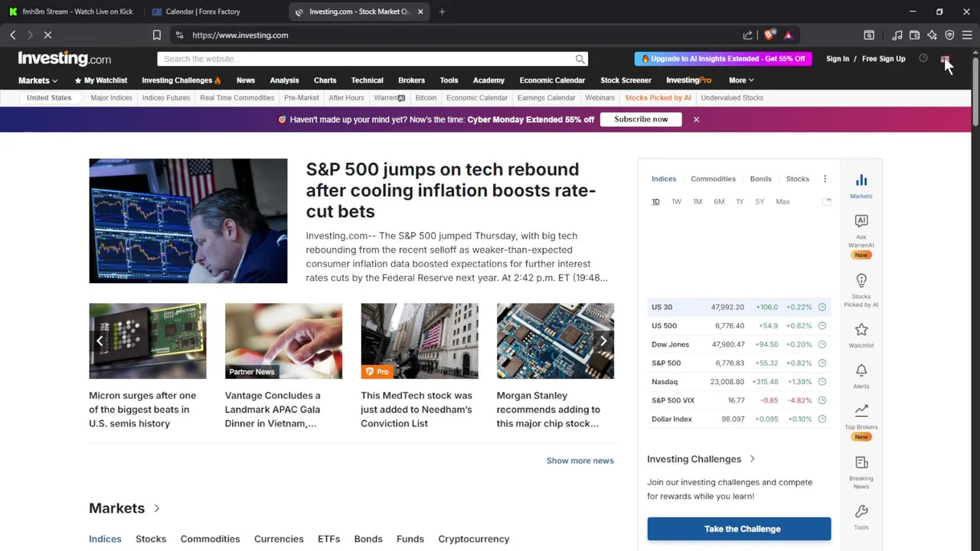980x551 pixels.
Task: Stop loading the page
Action: [x=47, y=35]
